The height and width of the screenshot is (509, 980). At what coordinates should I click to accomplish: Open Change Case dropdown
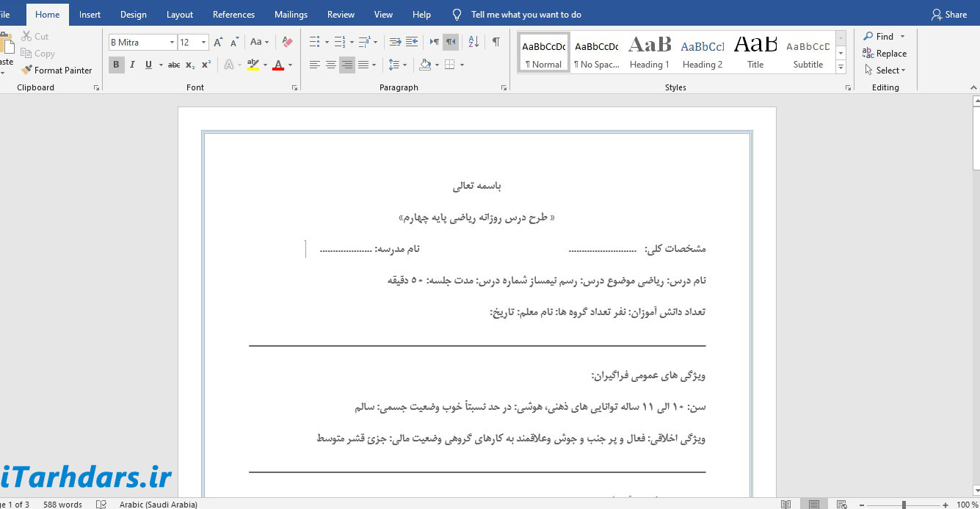tap(260, 43)
